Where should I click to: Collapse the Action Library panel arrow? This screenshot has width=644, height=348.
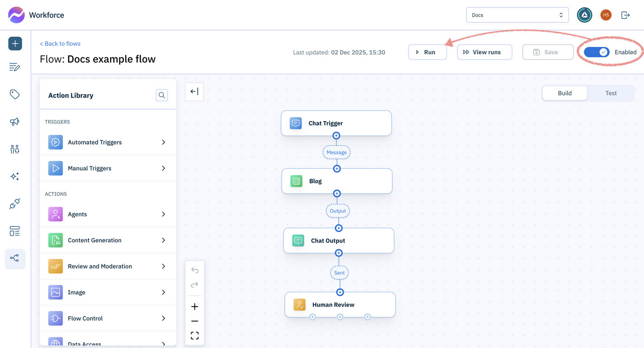(194, 91)
